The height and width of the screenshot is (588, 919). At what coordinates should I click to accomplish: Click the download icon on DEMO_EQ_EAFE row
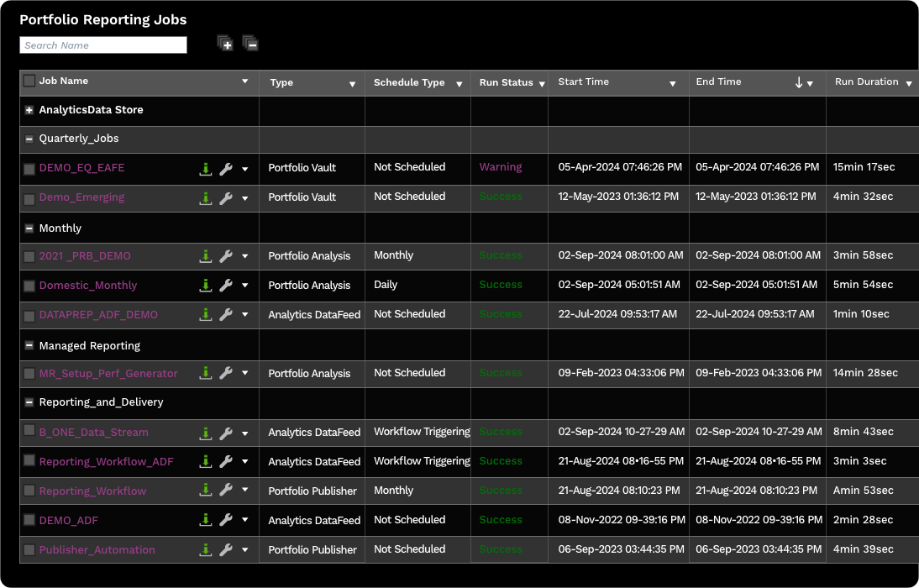(206, 169)
